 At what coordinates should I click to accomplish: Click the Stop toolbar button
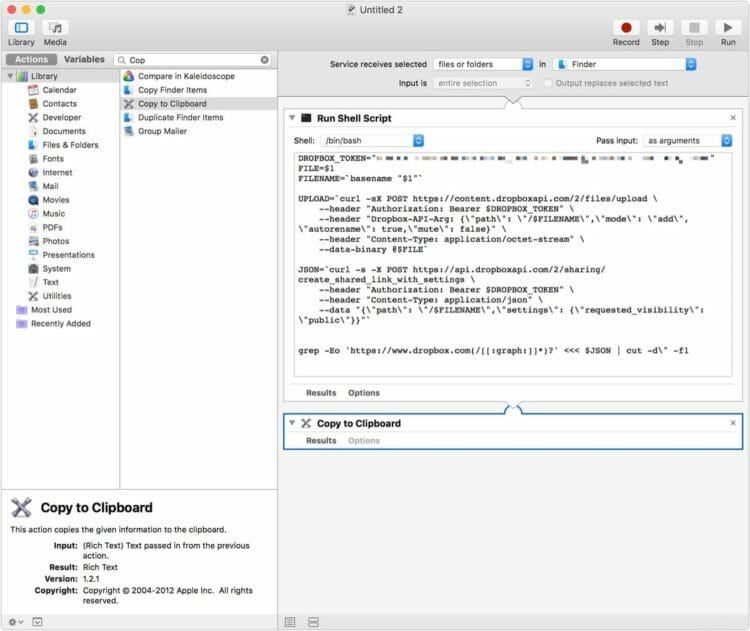pos(694,28)
